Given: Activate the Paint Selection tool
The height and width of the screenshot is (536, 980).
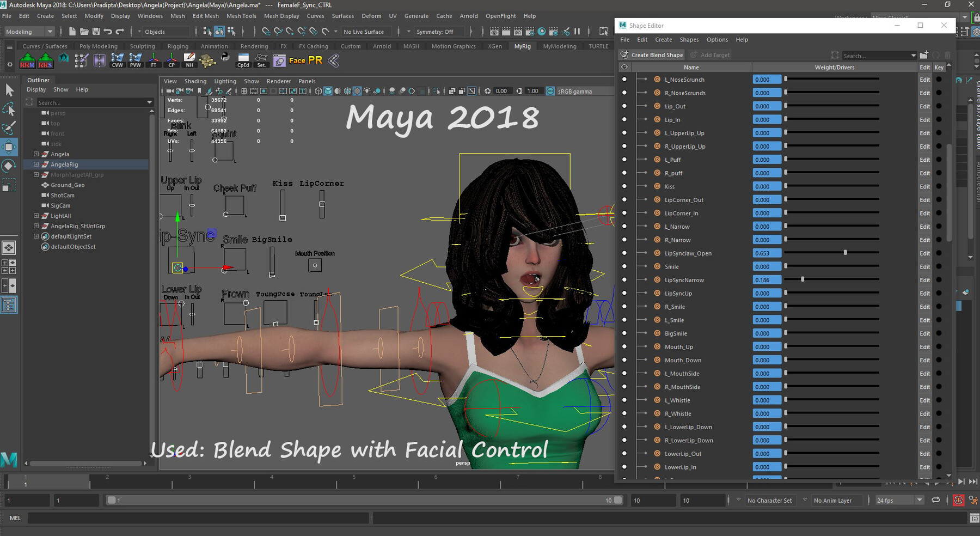Looking at the screenshot, I should [x=9, y=128].
